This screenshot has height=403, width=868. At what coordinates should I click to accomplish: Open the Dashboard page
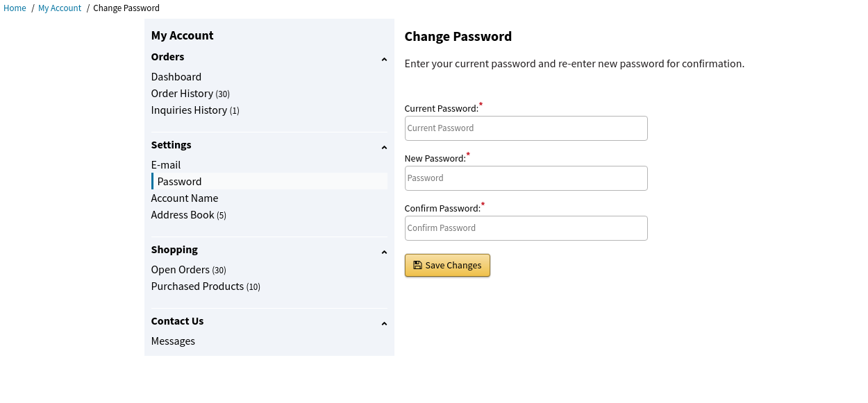(176, 77)
